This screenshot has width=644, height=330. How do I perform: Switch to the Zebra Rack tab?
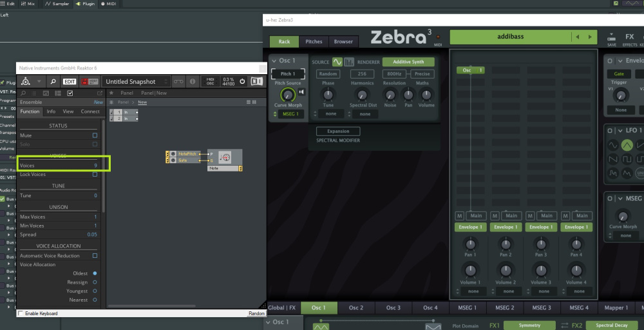(x=284, y=41)
